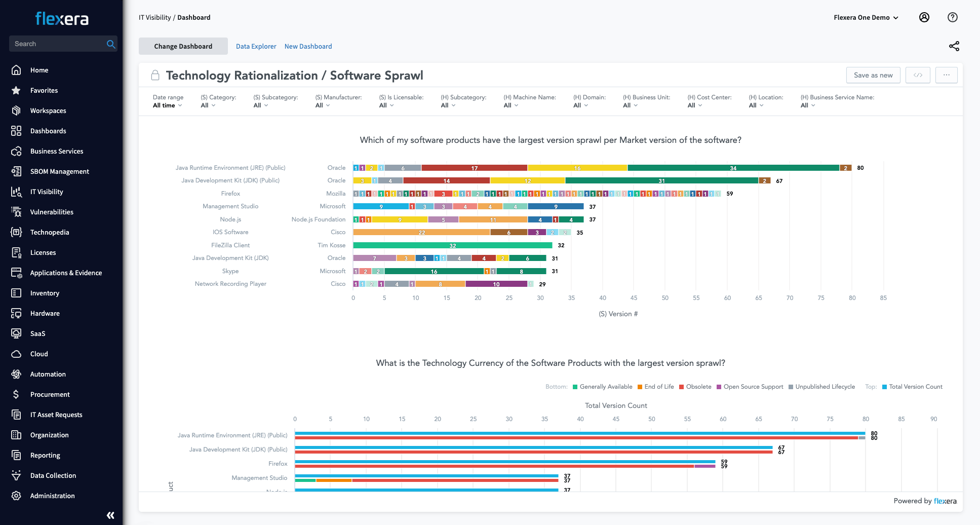This screenshot has height=525, width=980.
Task: Collapse the sidebar with double-chevron icon
Action: 110,515
